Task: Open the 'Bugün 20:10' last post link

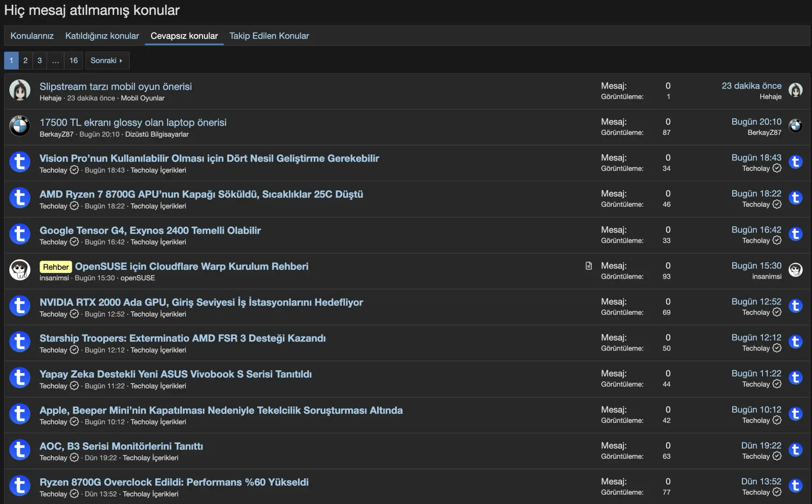Action: tap(756, 122)
